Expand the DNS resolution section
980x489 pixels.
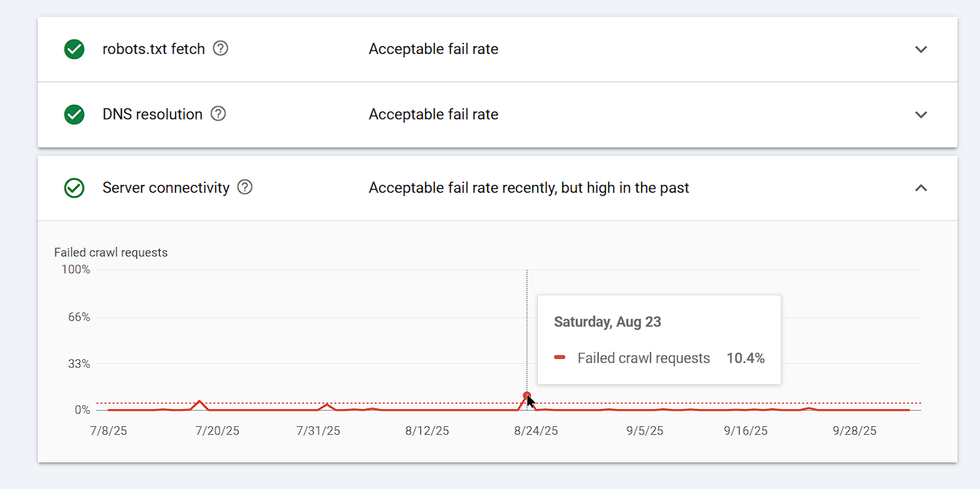[921, 115]
